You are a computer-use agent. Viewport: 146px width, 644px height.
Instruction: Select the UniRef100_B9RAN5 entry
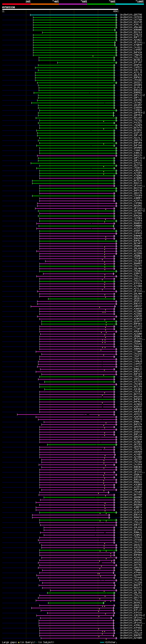(131, 30)
